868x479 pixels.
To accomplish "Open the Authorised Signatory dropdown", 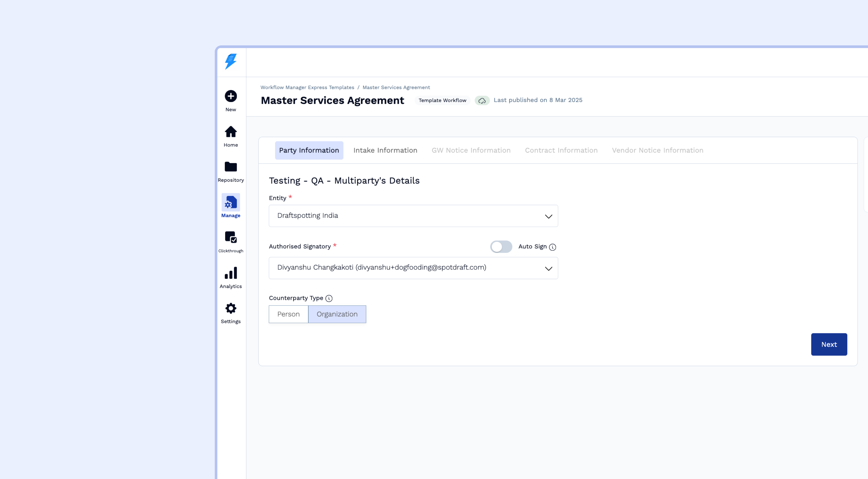I will tap(413, 268).
